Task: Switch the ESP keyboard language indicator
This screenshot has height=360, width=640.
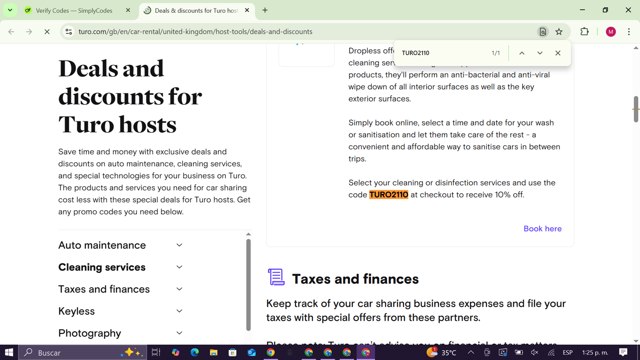Action: [x=567, y=352]
